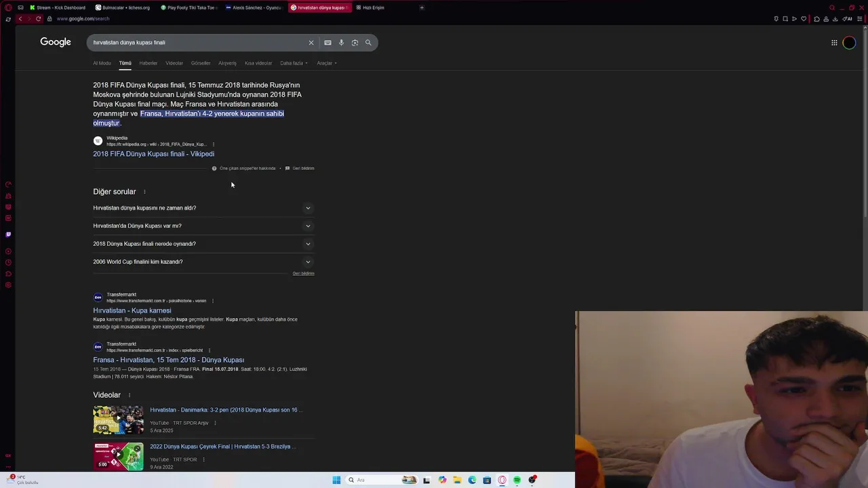This screenshot has width=868, height=488.
Task: Open the Daha fazla dropdown
Action: (294, 63)
